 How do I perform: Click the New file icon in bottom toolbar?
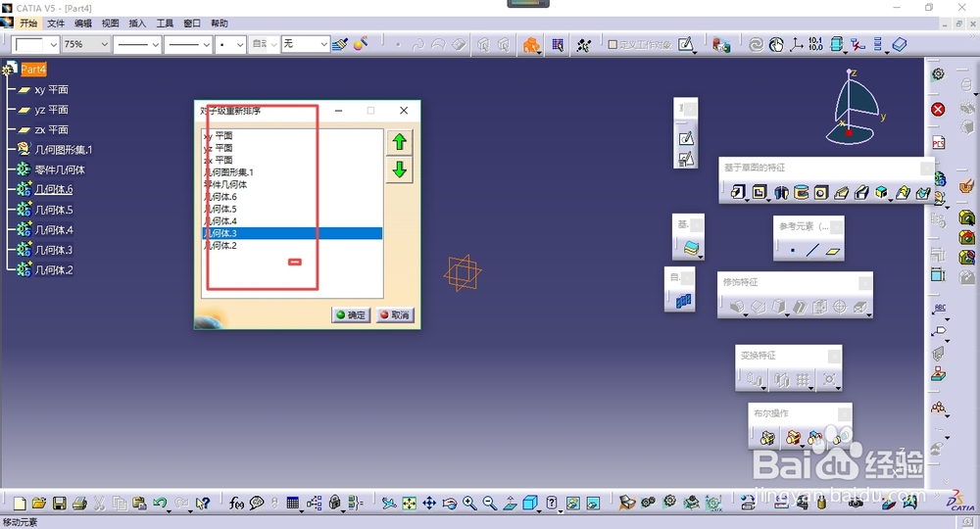click(x=20, y=503)
